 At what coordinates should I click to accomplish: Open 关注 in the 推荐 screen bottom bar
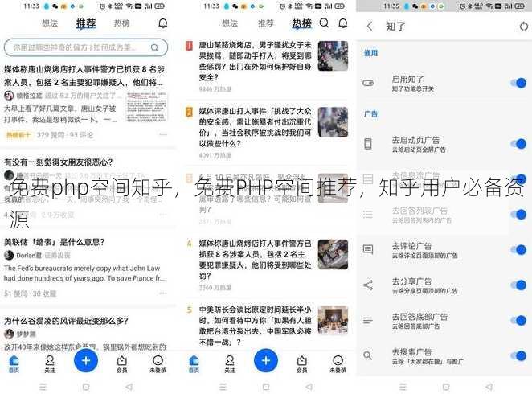[x=50, y=363]
